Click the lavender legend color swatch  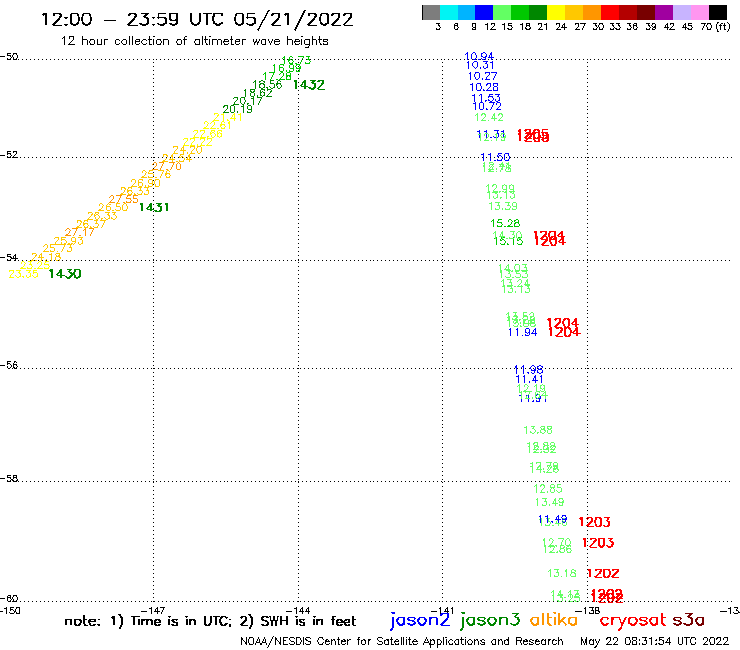coord(681,12)
